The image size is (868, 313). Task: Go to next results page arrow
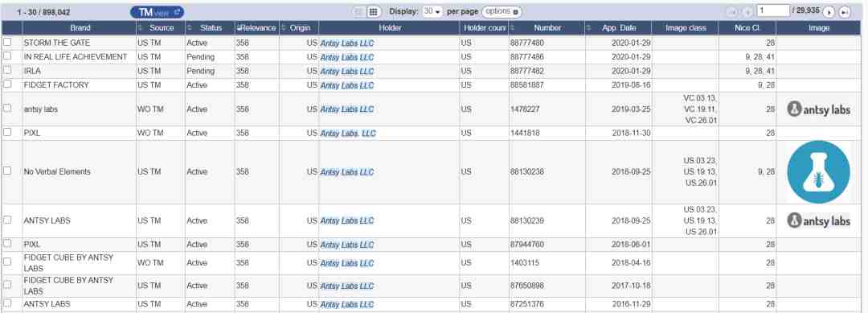click(829, 12)
